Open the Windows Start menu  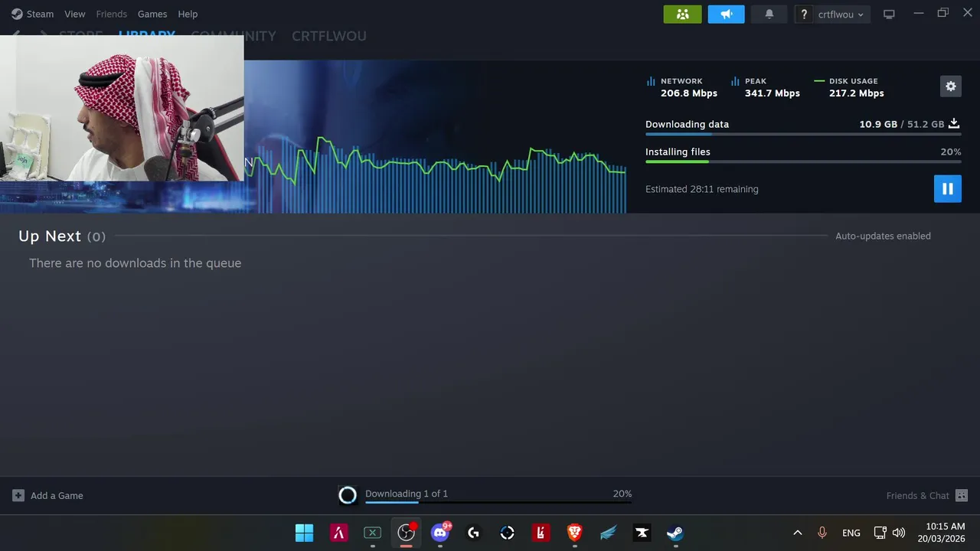pos(304,533)
